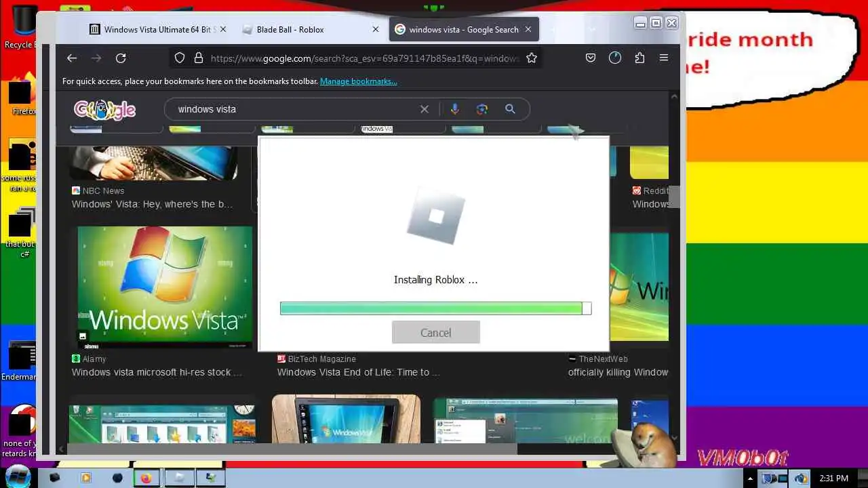Close the Blade Ball - Roblox tab
The image size is (868, 488).
point(376,30)
